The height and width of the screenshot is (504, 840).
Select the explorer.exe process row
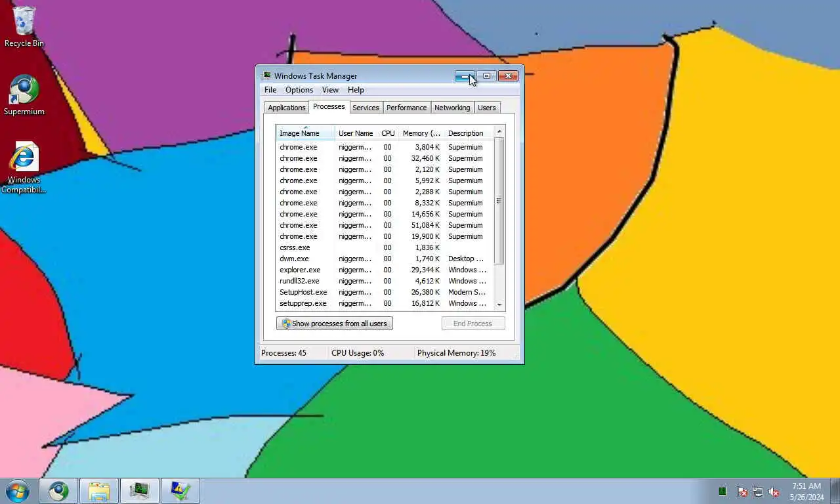tap(385, 270)
